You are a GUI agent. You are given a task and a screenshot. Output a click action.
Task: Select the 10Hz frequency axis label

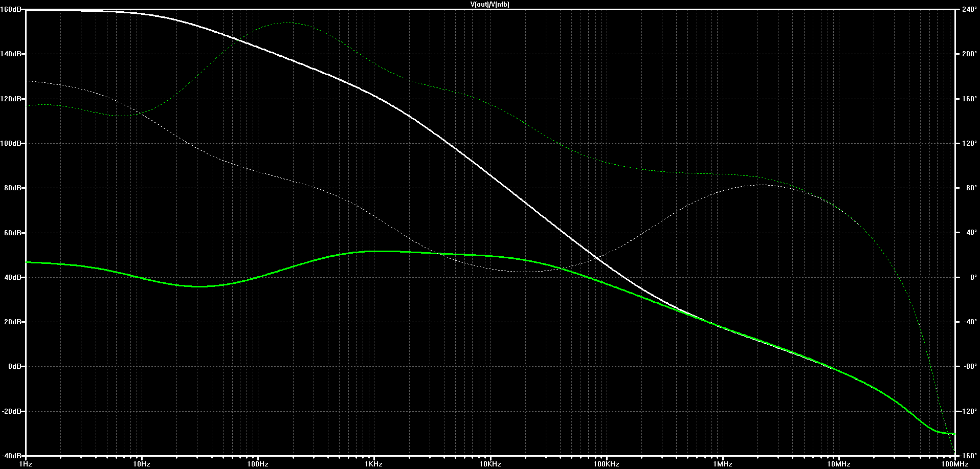[142, 464]
